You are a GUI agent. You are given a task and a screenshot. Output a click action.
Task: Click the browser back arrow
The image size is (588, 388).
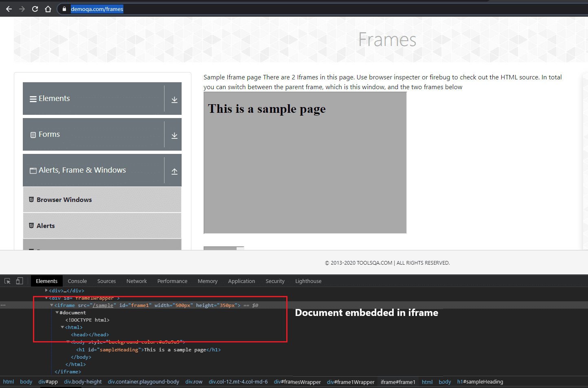coord(9,9)
